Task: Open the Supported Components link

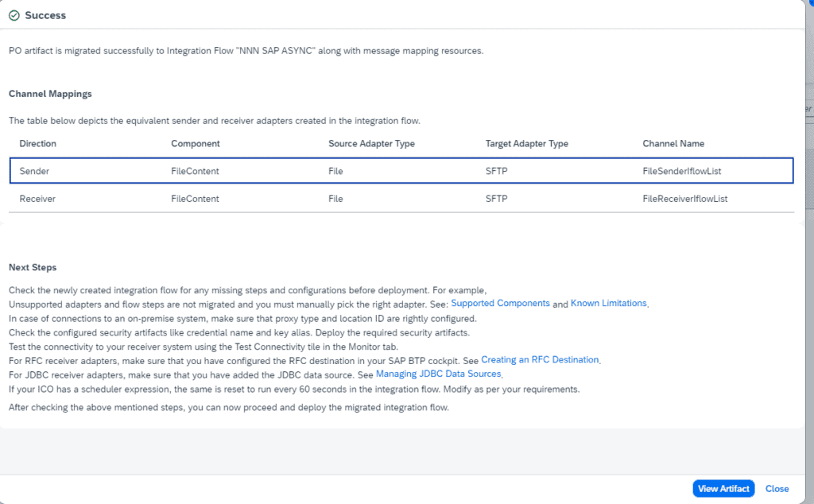Action: coord(500,303)
